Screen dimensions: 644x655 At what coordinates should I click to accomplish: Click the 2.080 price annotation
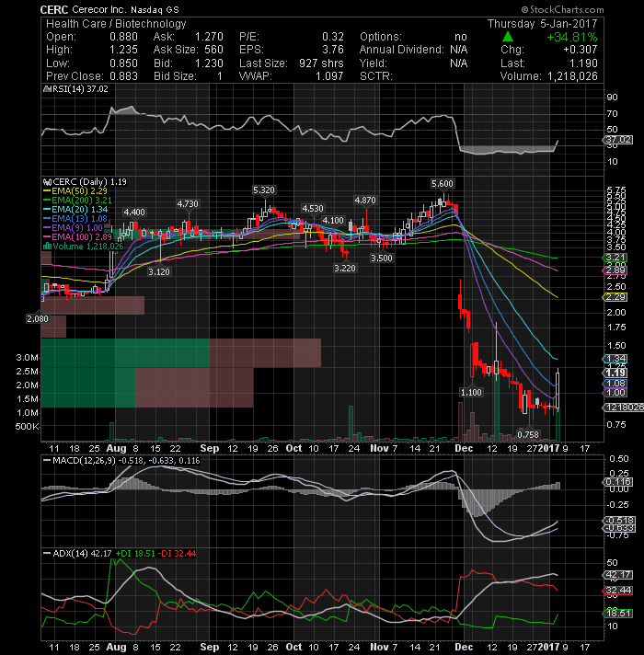pyautogui.click(x=38, y=319)
